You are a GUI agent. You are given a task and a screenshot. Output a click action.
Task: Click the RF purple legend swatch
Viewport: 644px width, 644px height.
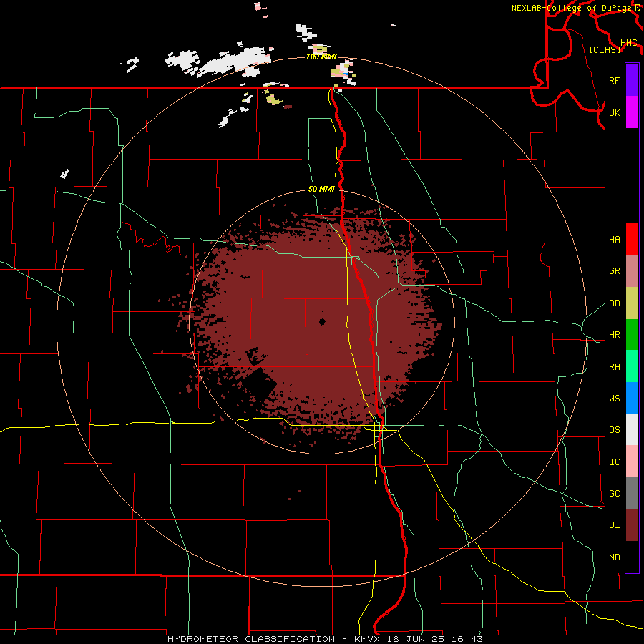coord(632,80)
